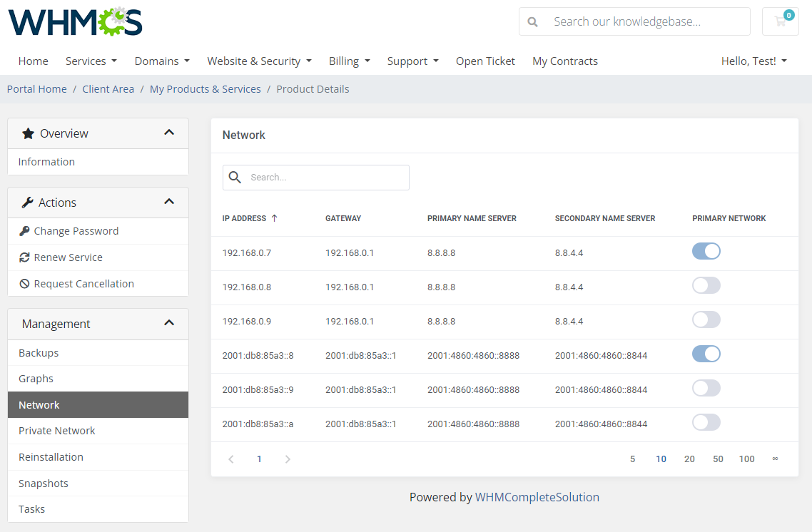Click the WHMCompleteSolution link

pyautogui.click(x=537, y=497)
